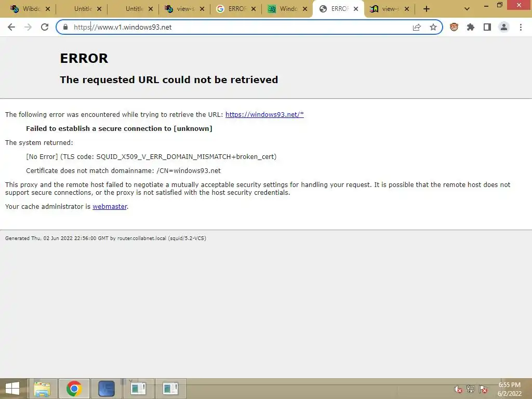
Task: Toggle the browser side panel
Action: (487, 27)
